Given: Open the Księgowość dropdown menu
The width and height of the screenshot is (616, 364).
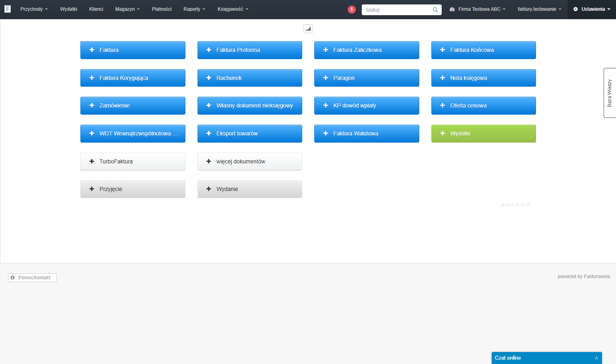Looking at the screenshot, I should (233, 9).
